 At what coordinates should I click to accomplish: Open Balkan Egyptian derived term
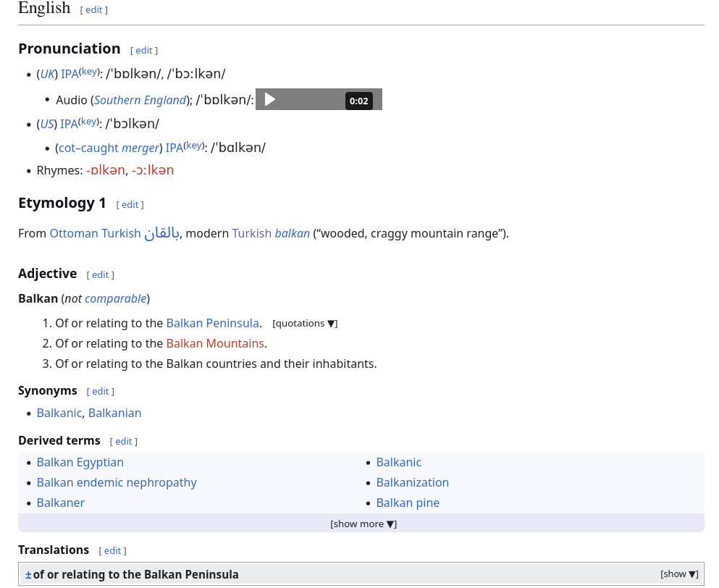80,462
